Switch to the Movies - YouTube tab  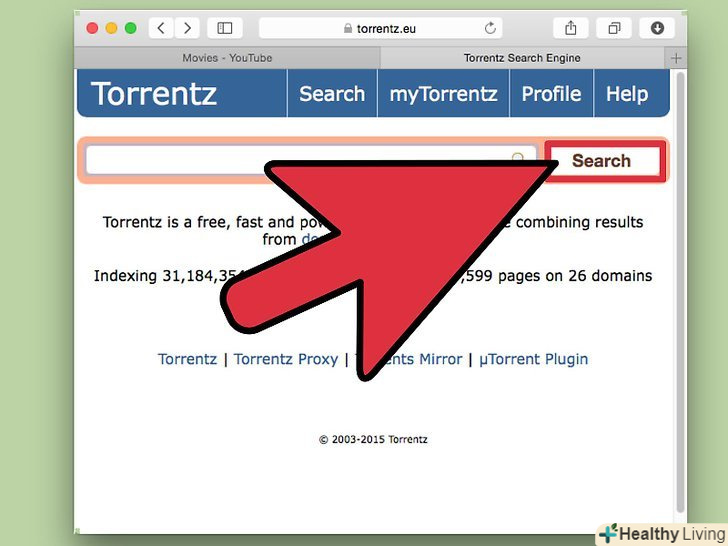click(227, 58)
